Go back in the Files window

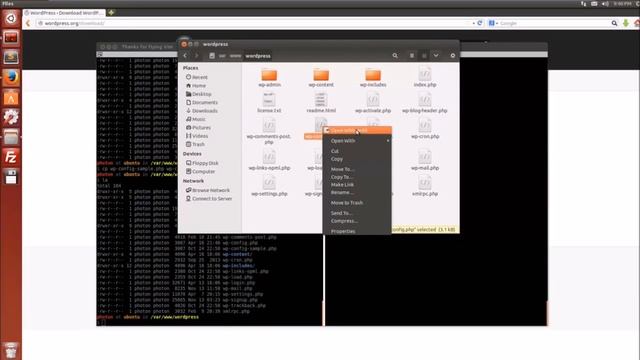click(x=185, y=56)
